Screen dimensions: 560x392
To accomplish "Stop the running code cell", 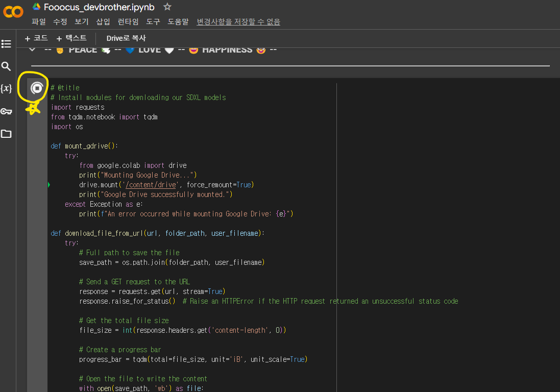I will tap(37, 88).
